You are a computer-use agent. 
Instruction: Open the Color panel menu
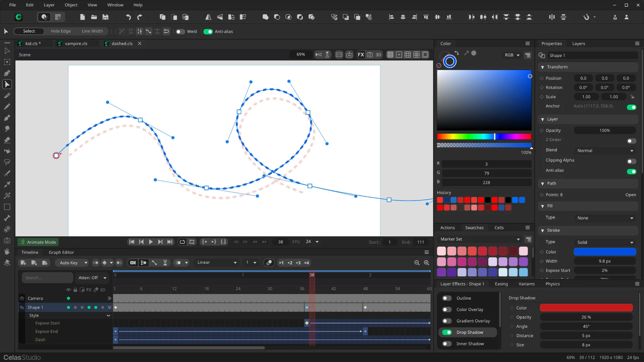528,44
